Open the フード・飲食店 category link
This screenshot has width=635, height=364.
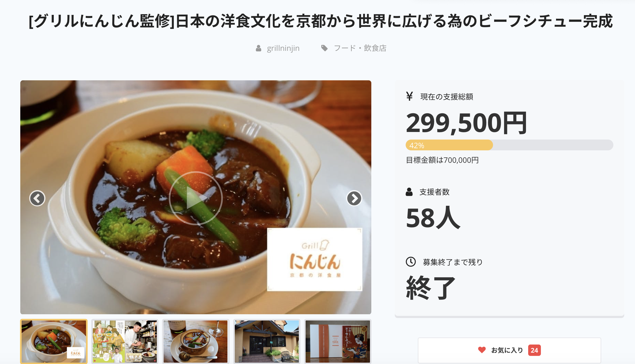click(x=360, y=48)
